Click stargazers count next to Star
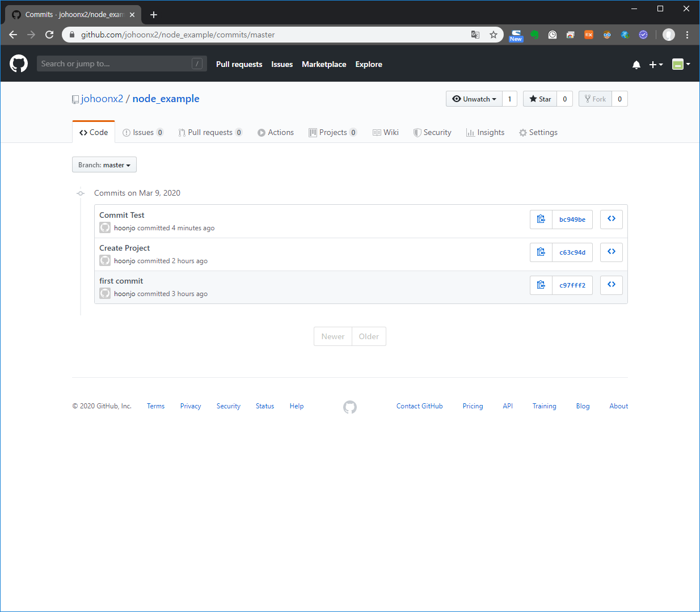Screen dimensions: 700x612 tap(564, 99)
